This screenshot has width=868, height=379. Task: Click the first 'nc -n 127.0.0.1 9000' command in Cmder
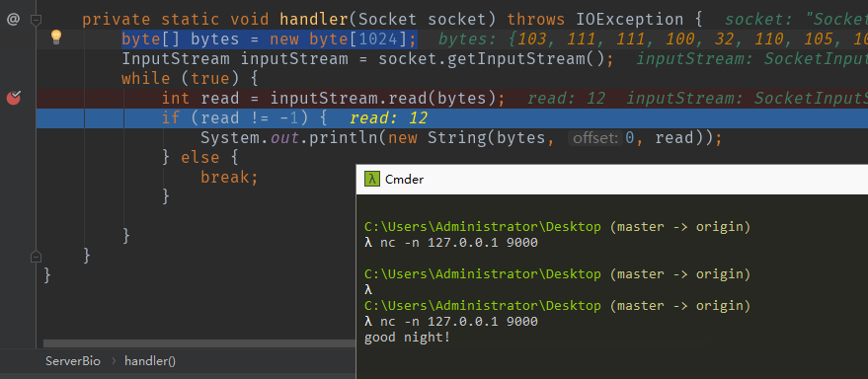tap(459, 243)
